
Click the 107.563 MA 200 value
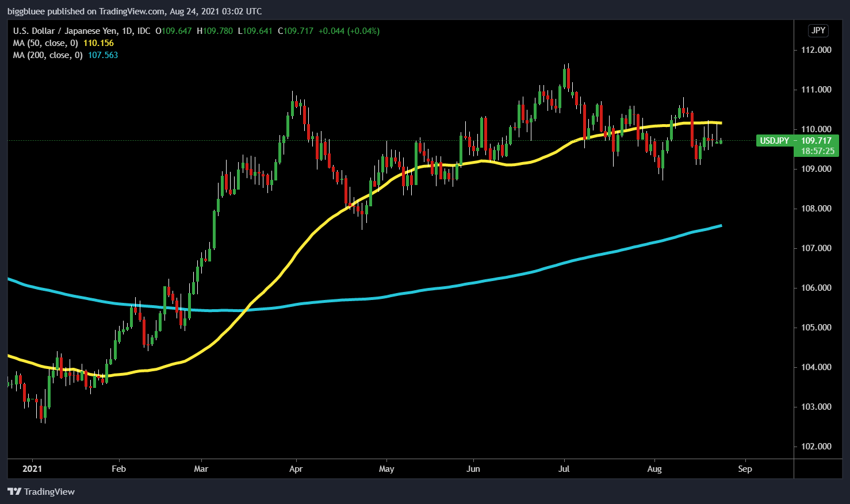pyautogui.click(x=103, y=55)
